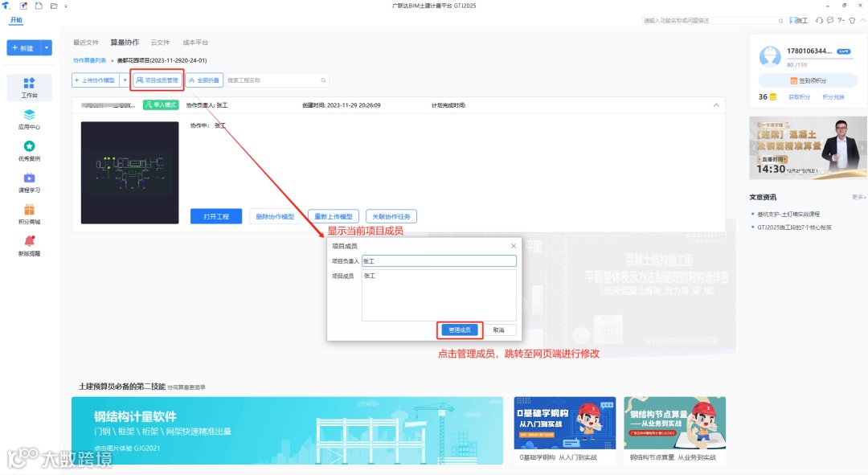Click the Lv level badge

(844, 51)
